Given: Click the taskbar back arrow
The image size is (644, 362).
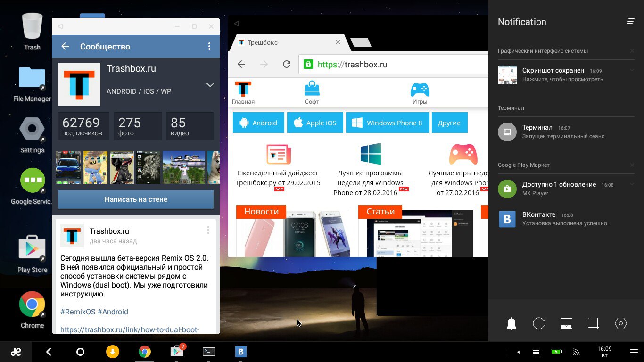Looking at the screenshot, I should [x=49, y=352].
